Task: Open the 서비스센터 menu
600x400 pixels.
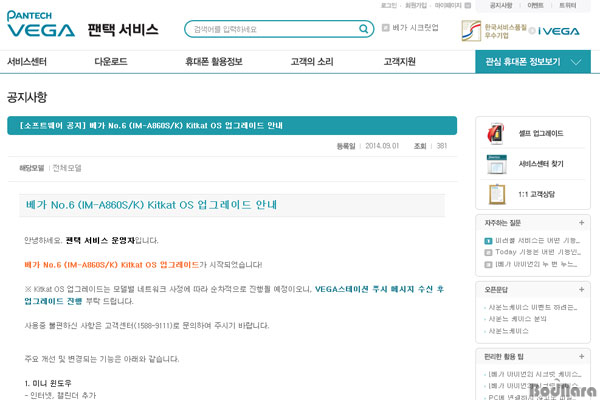Action: click(27, 62)
